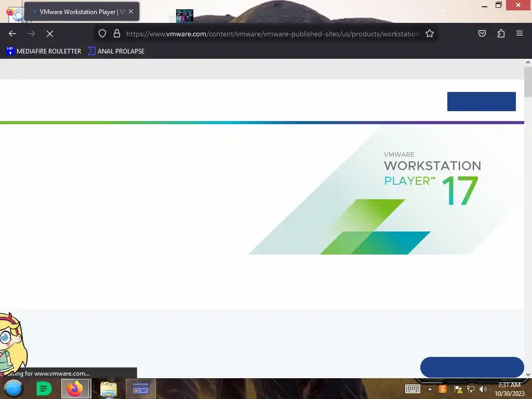Click the blue button in page header
The image size is (532, 399).
(481, 101)
